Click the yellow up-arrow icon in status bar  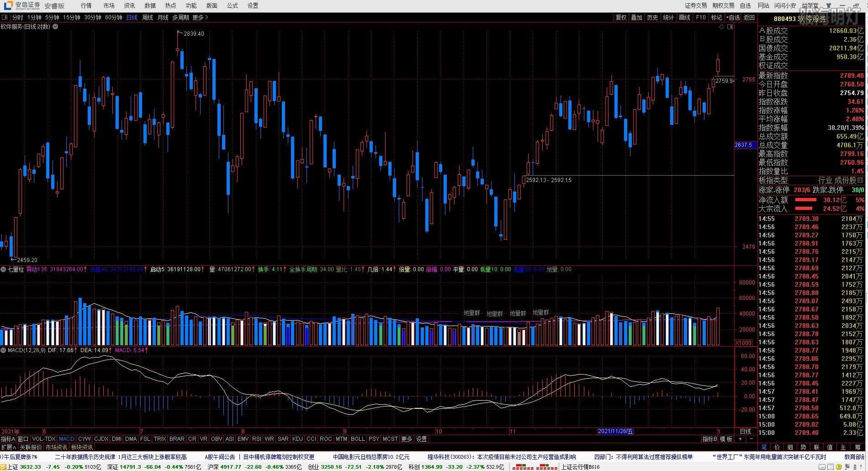839,467
